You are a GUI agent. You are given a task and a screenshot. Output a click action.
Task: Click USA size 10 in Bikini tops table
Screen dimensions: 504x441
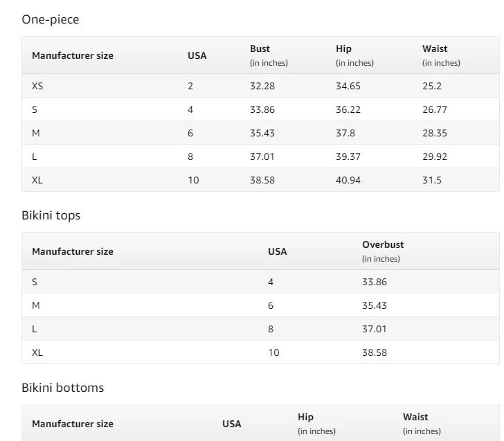(273, 352)
